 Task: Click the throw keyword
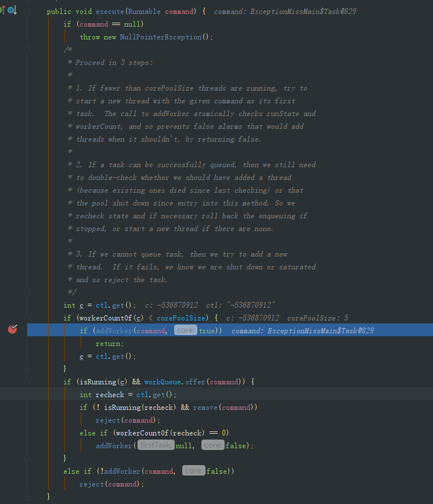pos(90,37)
